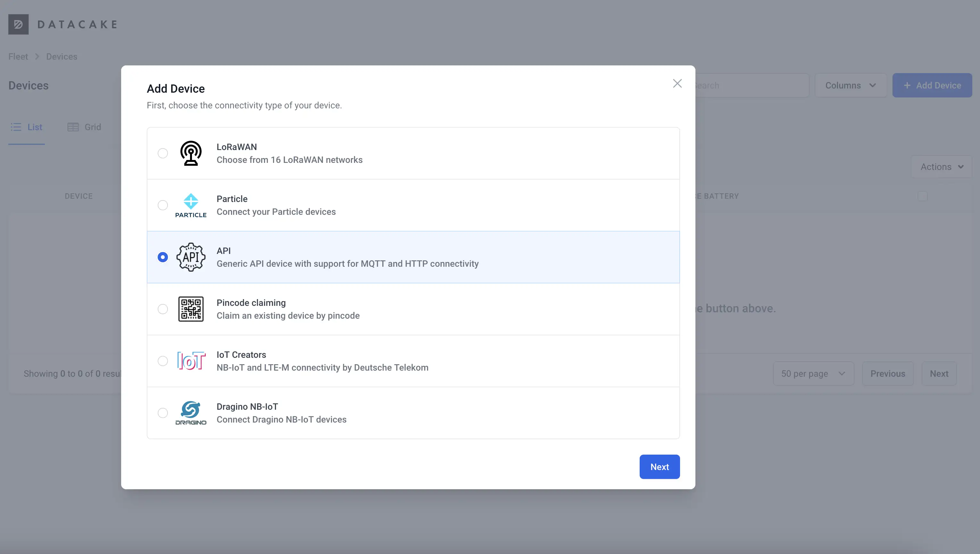
Task: Click the 'Particle' option title
Action: coord(232,199)
